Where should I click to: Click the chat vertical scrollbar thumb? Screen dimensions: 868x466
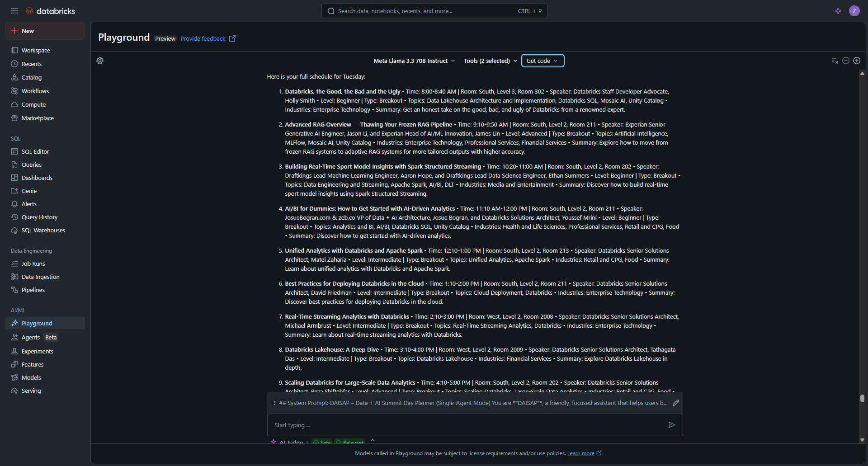click(x=862, y=398)
